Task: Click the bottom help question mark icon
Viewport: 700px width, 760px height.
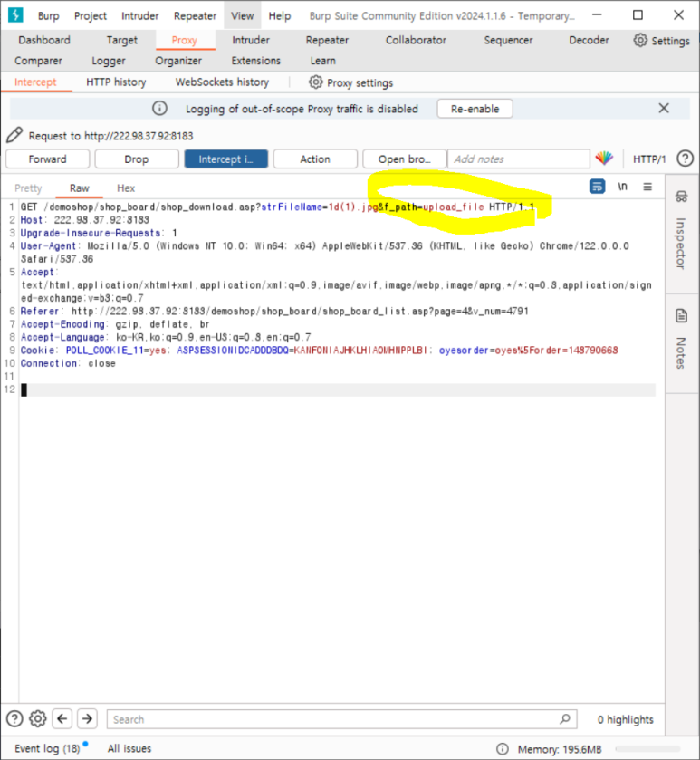Action: point(14,719)
